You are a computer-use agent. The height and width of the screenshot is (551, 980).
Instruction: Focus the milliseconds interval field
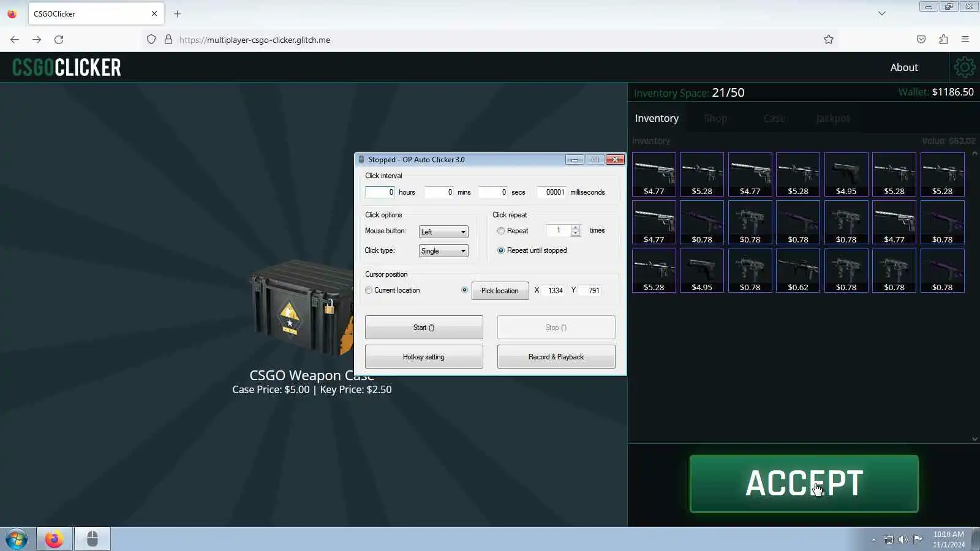click(551, 192)
